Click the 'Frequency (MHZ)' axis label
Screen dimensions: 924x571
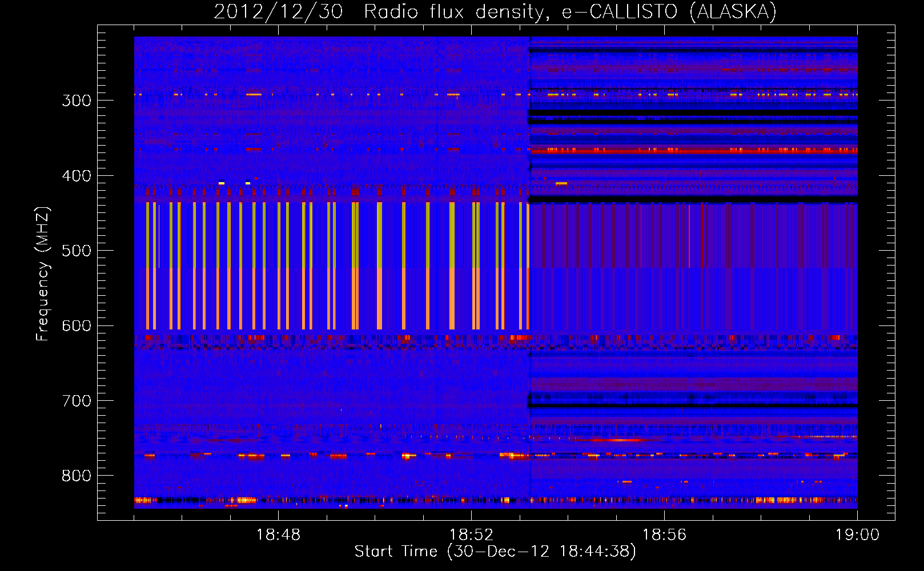click(x=43, y=274)
